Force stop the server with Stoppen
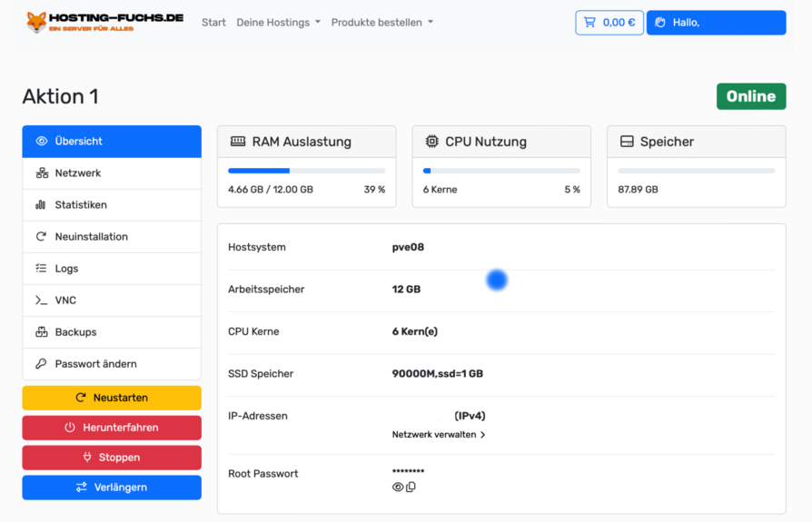The image size is (812, 522). pyautogui.click(x=112, y=458)
